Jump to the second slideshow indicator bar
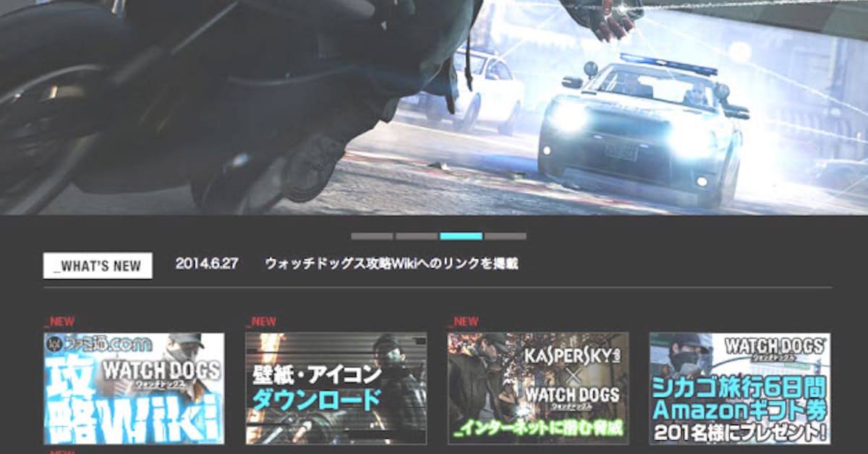868x454 pixels. [x=416, y=236]
